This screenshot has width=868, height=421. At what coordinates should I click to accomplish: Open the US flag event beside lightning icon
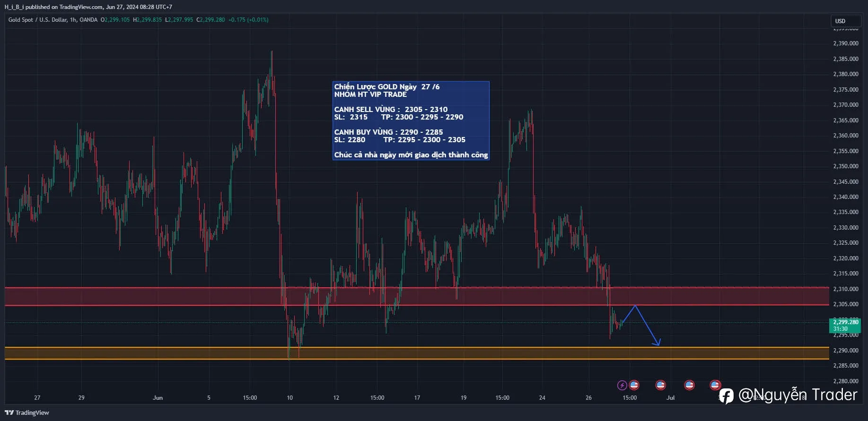tap(634, 385)
